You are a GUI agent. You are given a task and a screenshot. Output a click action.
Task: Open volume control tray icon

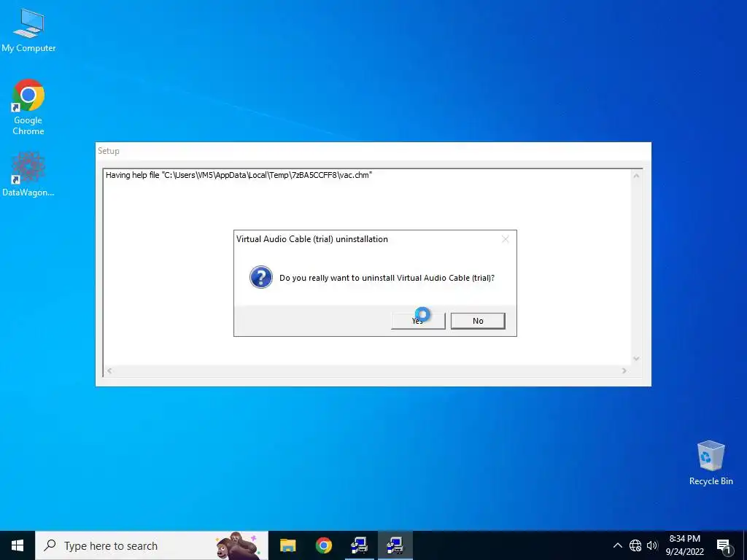point(651,545)
